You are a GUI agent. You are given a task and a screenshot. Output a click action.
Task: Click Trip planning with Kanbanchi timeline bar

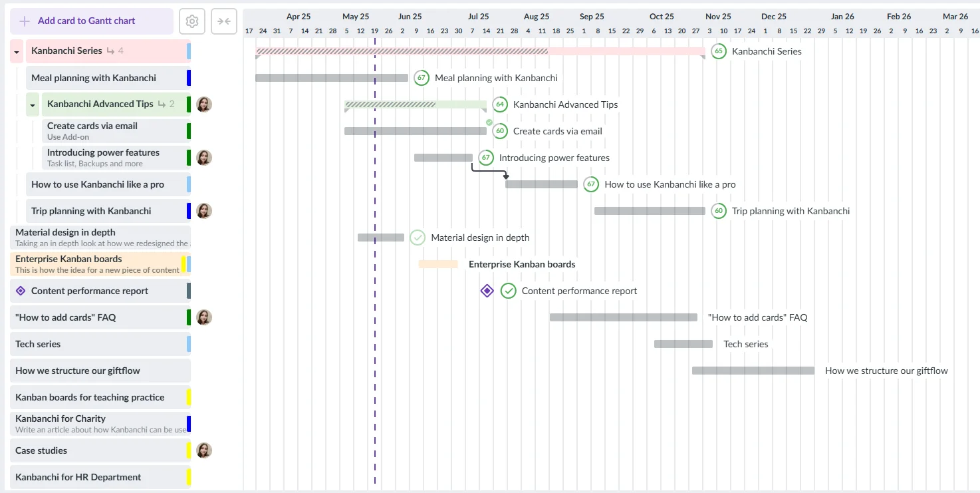click(x=650, y=211)
